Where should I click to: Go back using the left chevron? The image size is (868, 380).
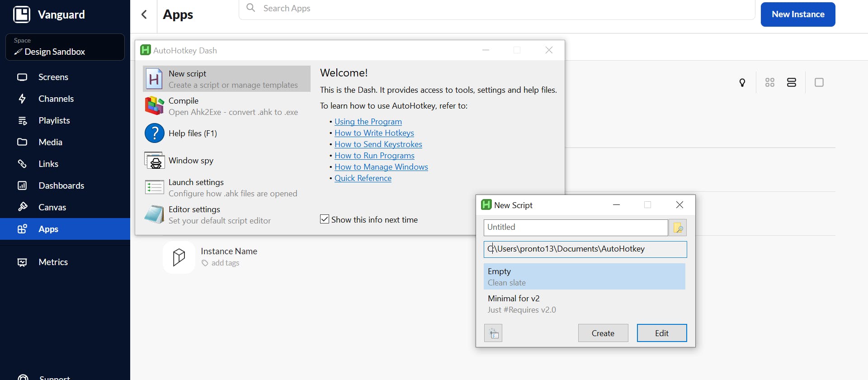click(x=144, y=14)
